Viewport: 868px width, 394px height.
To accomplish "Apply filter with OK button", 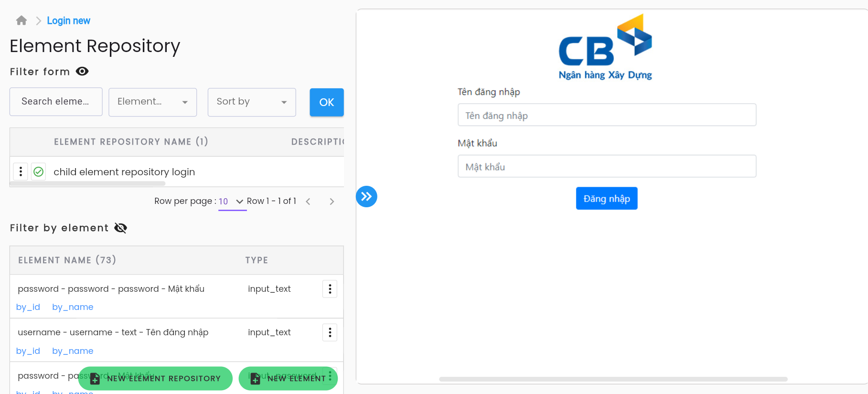I will pos(327,102).
